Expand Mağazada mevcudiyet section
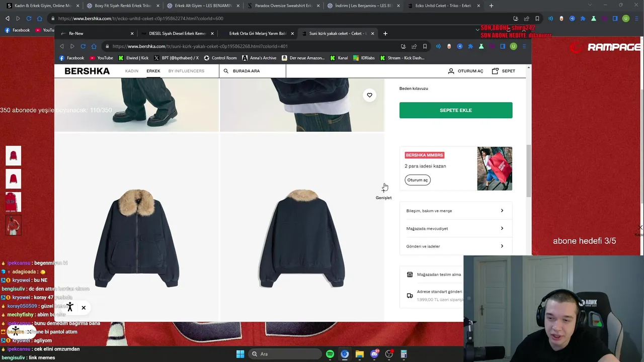The height and width of the screenshot is (362, 644). [x=455, y=228]
